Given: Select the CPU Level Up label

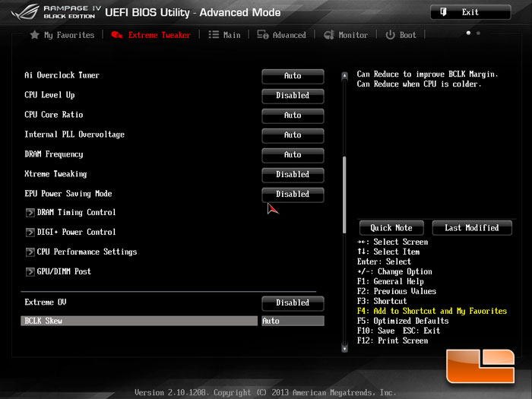Looking at the screenshot, I should 49,95.
